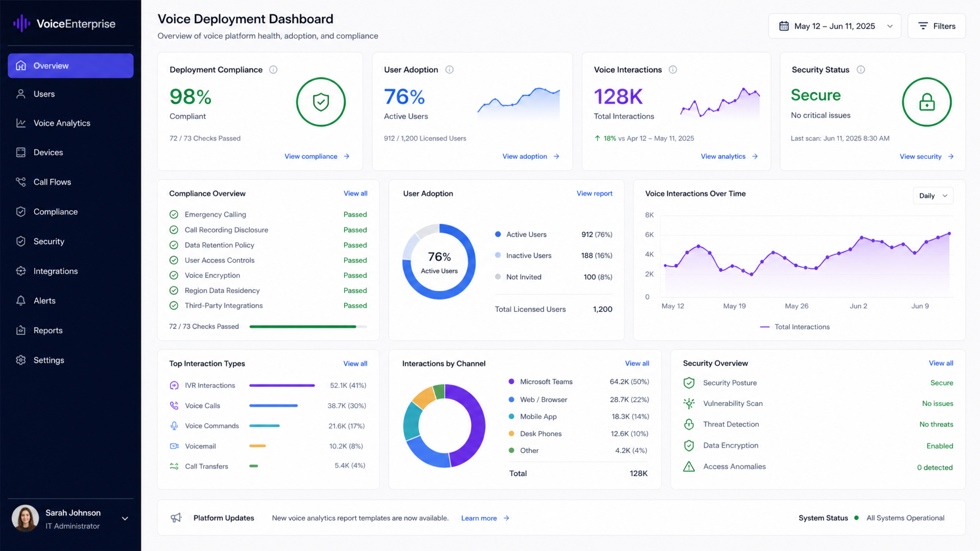Open the May 12 – Jun 11, 2025 date range dropdown
Screen dimensions: 980x551
coord(835,26)
